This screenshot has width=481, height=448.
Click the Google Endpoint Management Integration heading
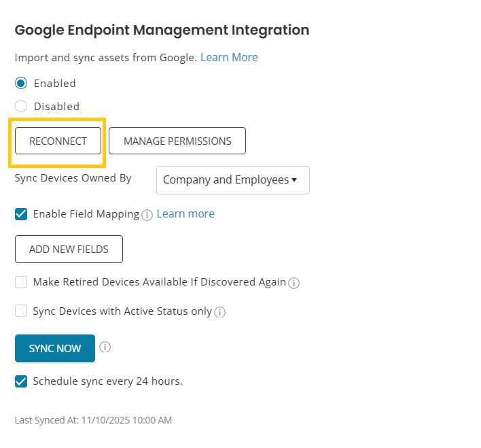coord(162,30)
